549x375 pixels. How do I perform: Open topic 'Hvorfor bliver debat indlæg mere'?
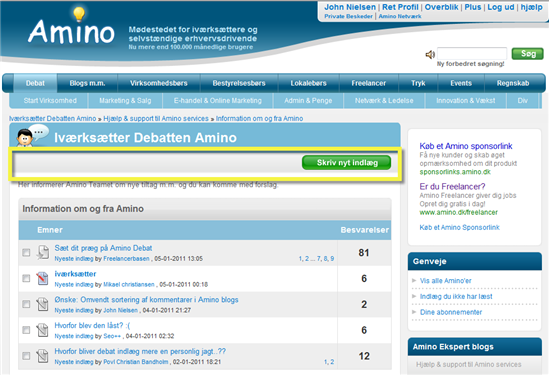coord(140,351)
